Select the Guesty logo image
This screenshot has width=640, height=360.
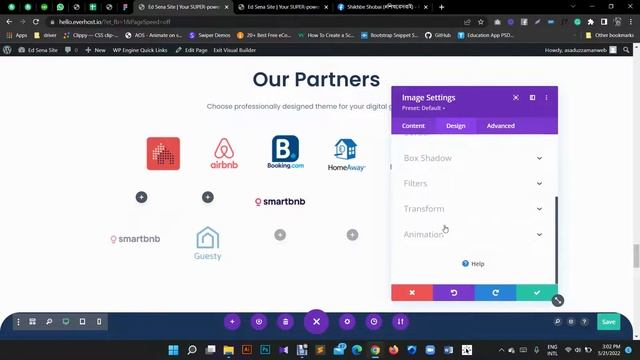pos(207,243)
